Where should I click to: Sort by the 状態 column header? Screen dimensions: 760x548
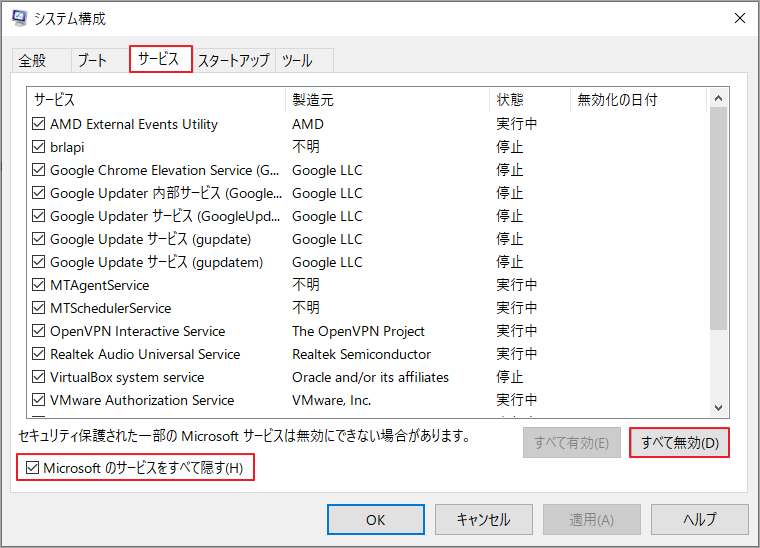[x=530, y=100]
